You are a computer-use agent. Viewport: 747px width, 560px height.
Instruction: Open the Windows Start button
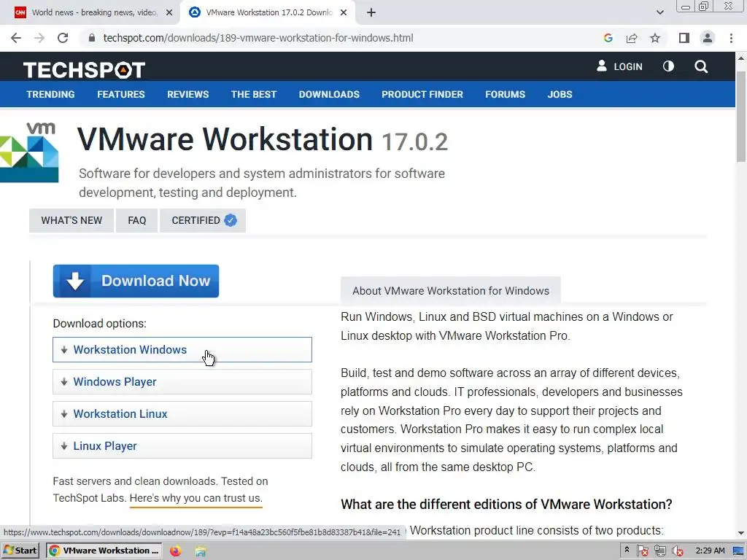coord(20,551)
